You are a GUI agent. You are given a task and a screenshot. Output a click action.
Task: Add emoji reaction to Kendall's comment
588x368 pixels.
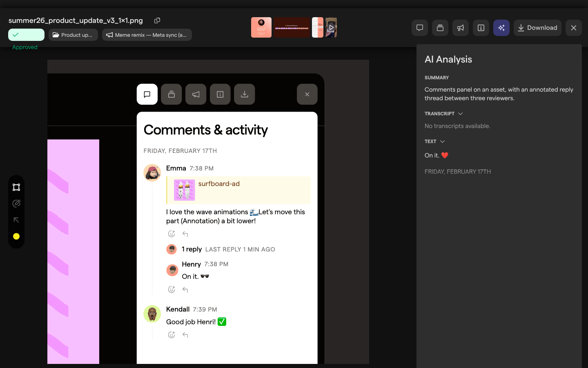coord(171,335)
